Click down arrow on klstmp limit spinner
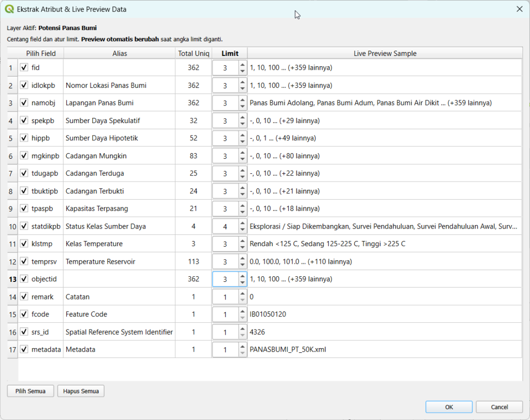Image resolution: width=530 pixels, height=420 pixels. (x=242, y=247)
